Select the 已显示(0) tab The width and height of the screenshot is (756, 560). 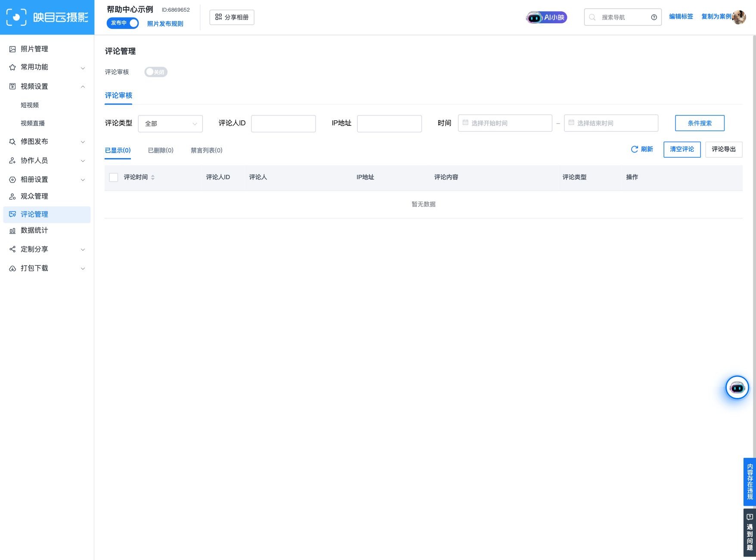click(x=118, y=150)
